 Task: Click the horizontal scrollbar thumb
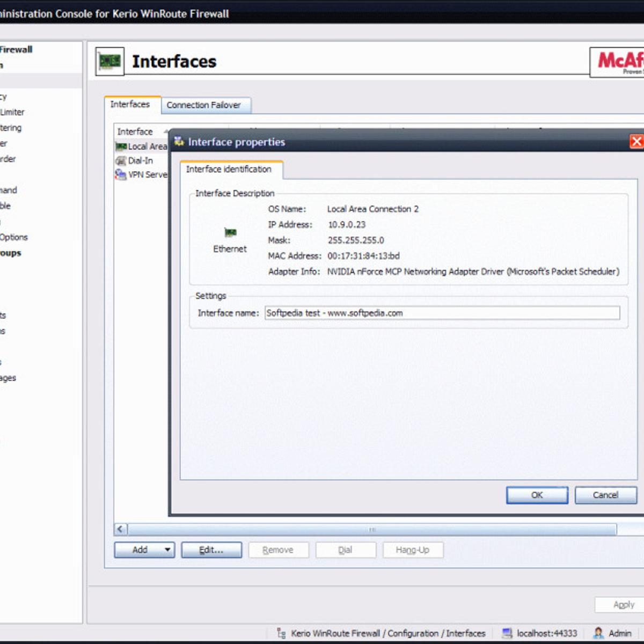point(372,530)
